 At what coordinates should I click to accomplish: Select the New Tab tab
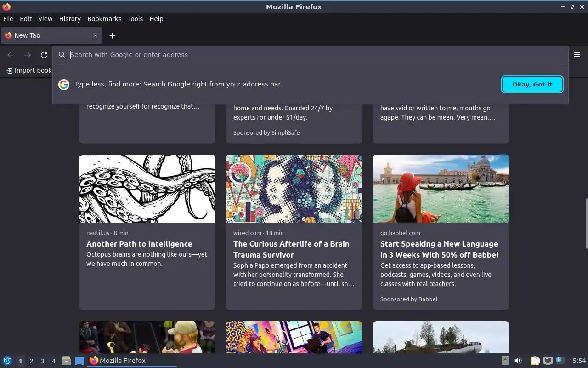(51, 35)
